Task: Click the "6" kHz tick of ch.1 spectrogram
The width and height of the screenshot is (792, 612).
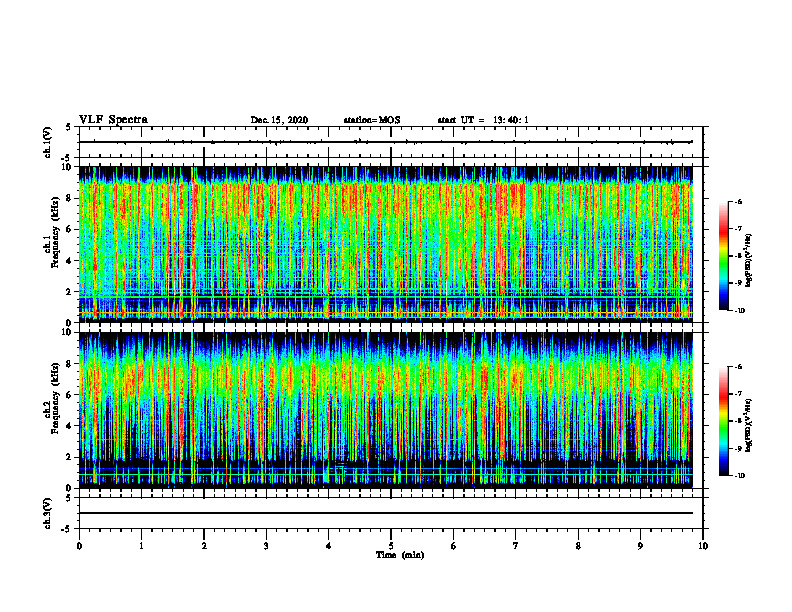Action: point(70,229)
